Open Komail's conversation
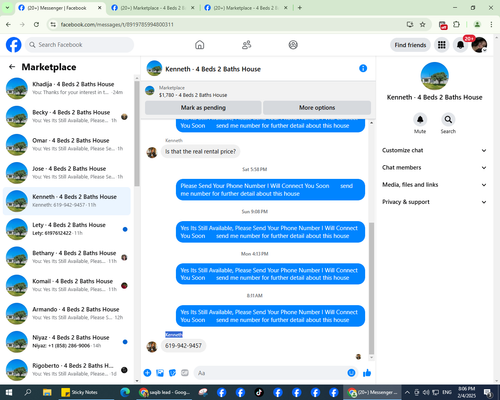 (67, 285)
